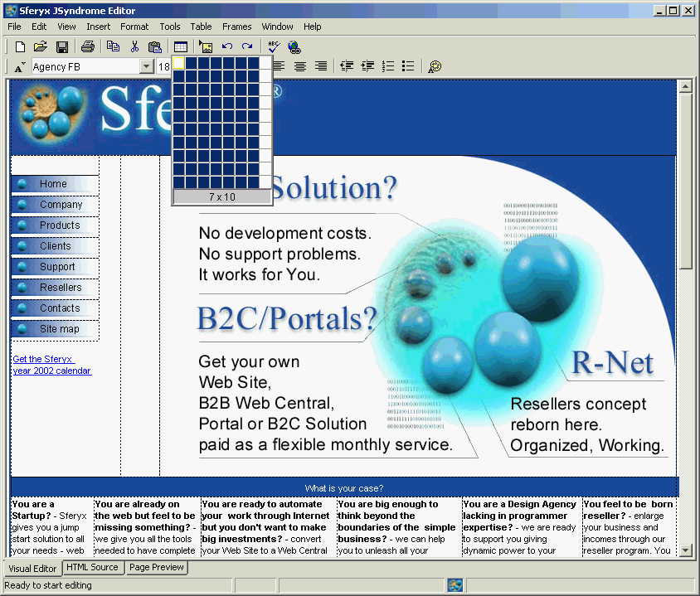This screenshot has height=596, width=700.
Task: Right-align the text
Action: coord(321,66)
